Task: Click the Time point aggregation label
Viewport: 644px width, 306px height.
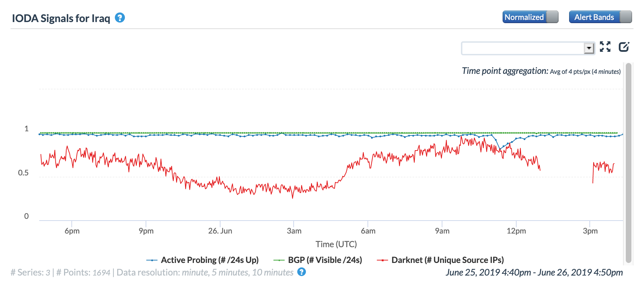Action: click(505, 71)
